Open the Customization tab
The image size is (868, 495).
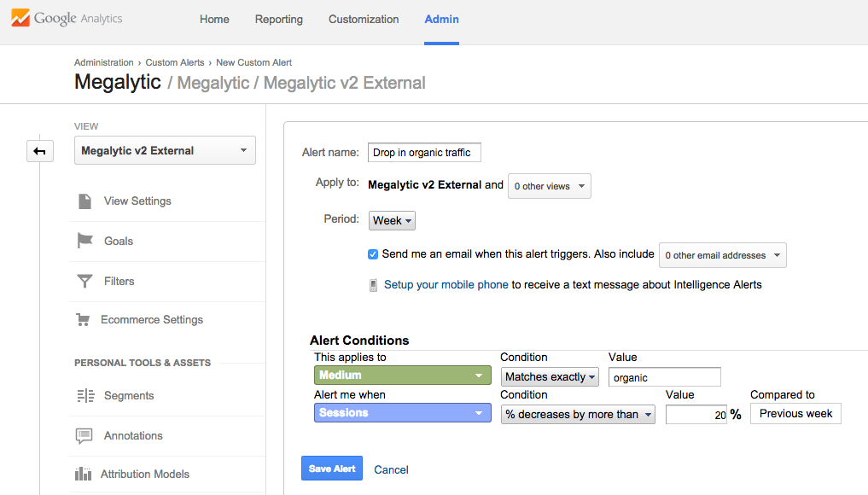[x=364, y=20]
